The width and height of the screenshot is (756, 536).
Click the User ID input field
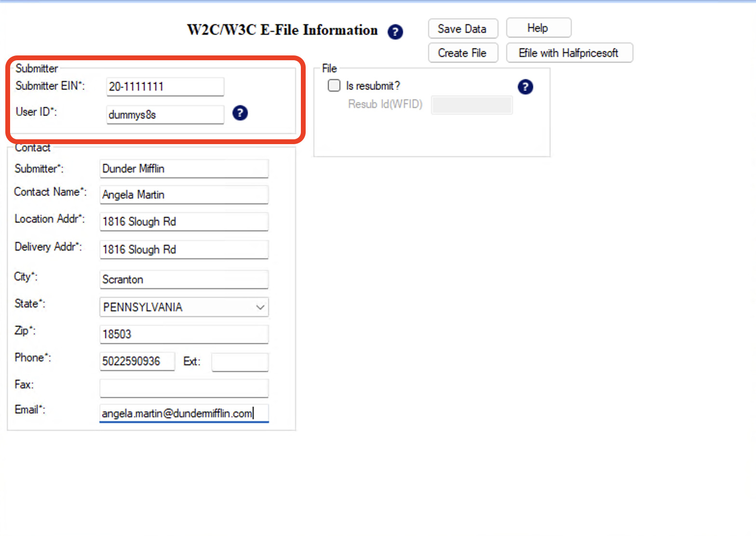point(165,115)
